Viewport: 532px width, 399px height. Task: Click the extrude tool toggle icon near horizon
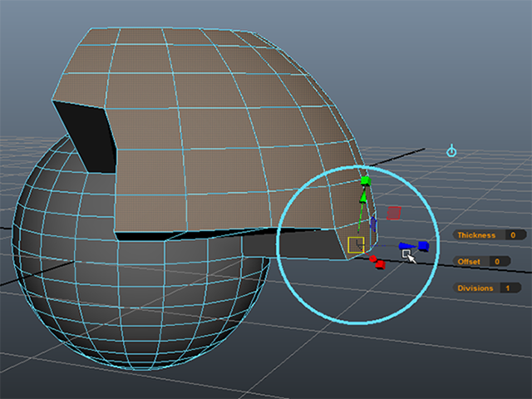click(x=451, y=150)
